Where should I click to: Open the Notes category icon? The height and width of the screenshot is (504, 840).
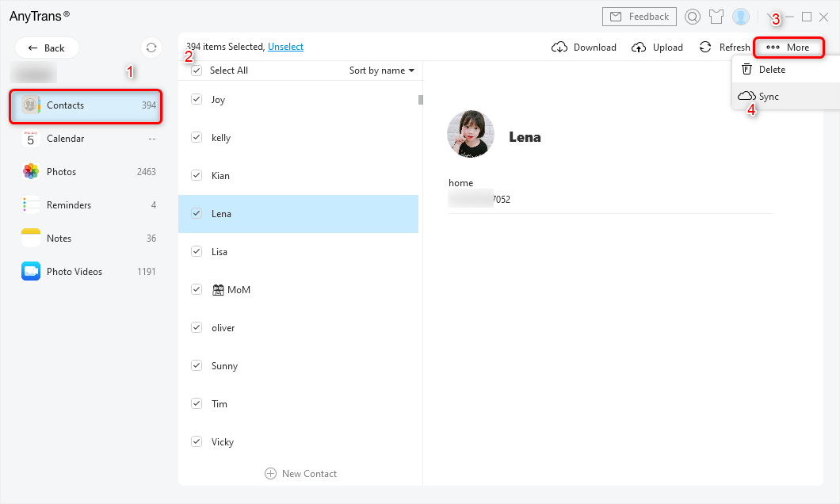point(31,238)
